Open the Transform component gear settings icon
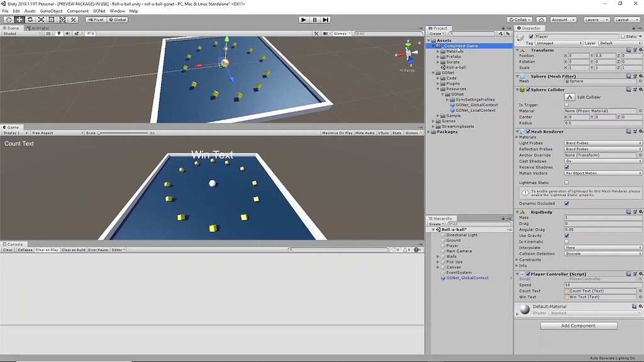The height and width of the screenshot is (362, 644). pos(640,50)
